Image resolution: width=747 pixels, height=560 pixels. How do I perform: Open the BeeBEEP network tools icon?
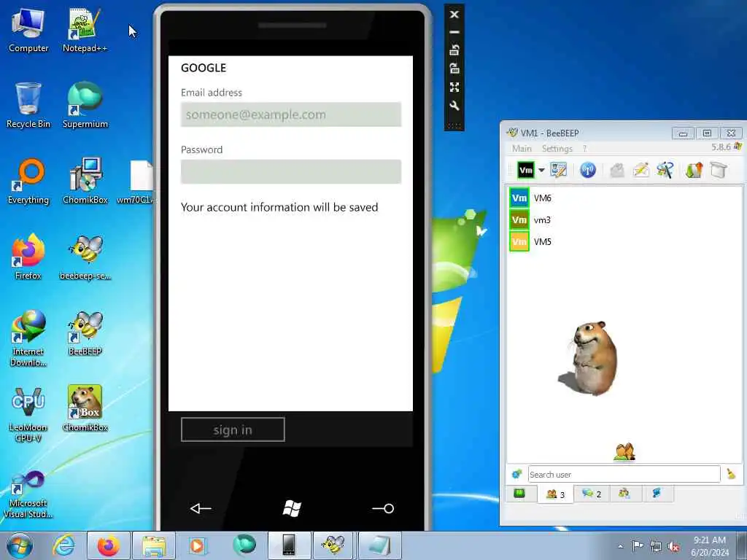click(x=665, y=169)
